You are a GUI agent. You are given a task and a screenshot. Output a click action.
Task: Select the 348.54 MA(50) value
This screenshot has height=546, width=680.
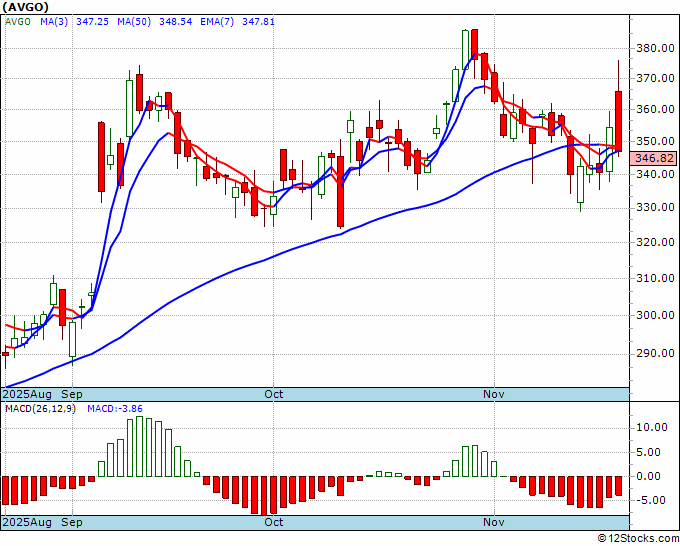(176, 21)
